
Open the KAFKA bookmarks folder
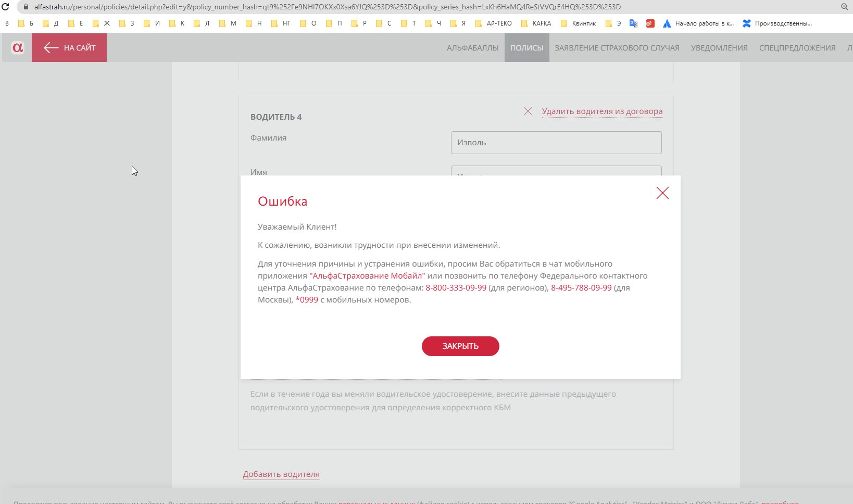[536, 23]
